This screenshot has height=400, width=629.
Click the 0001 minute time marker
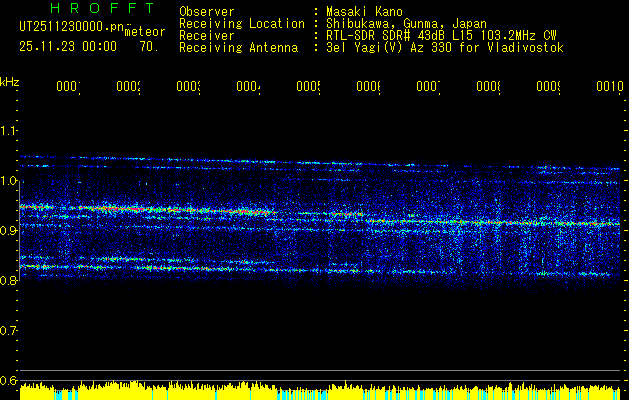pyautogui.click(x=68, y=86)
